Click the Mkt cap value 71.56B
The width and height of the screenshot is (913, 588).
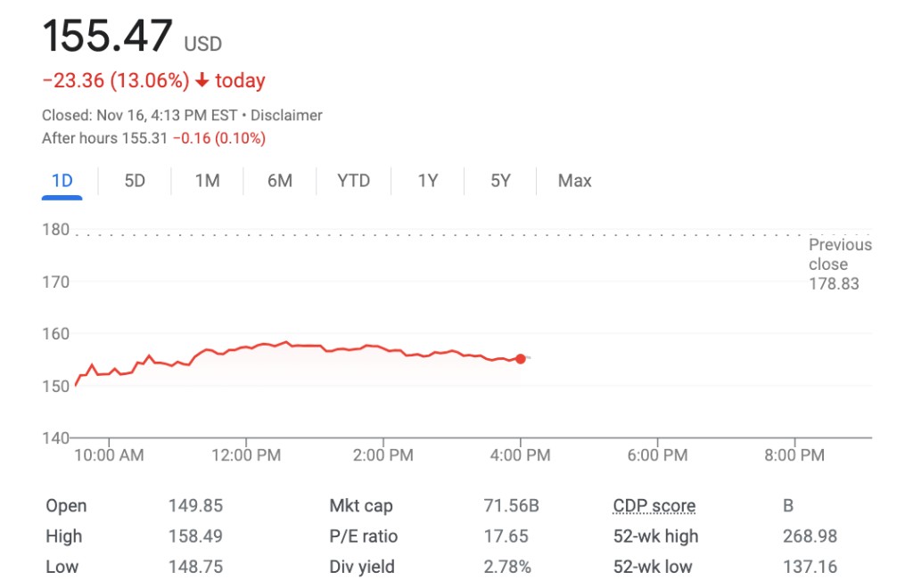coord(511,506)
